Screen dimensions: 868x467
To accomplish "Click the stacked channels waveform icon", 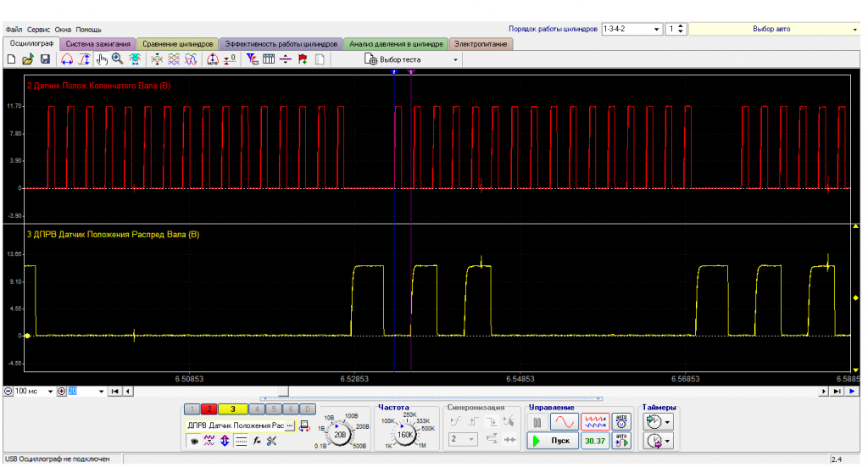I will click(174, 59).
